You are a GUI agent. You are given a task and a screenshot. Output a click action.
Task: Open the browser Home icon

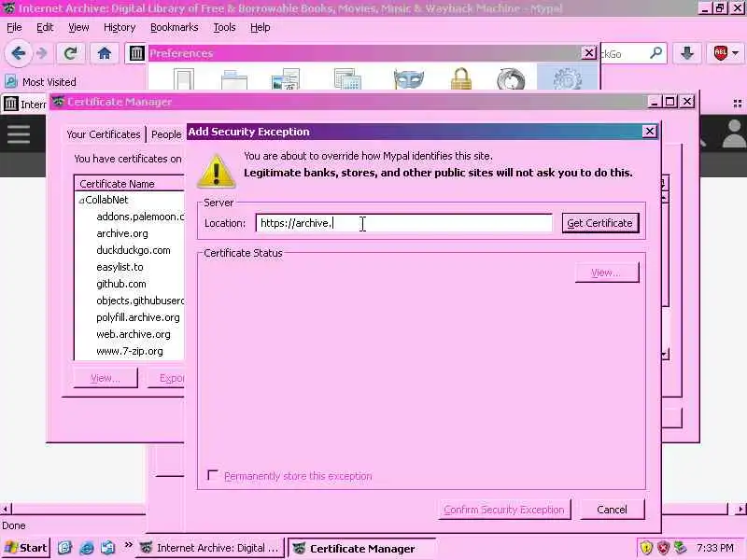(x=105, y=53)
